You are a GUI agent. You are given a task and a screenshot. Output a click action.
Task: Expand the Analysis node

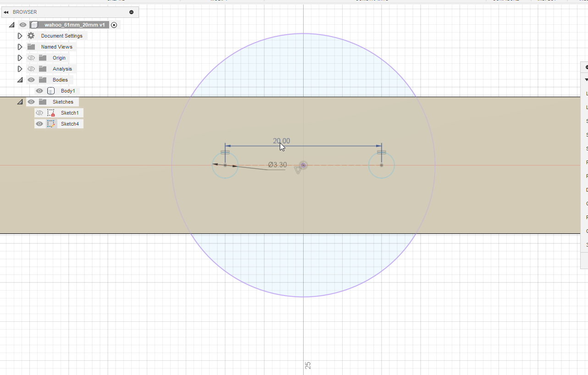[20, 69]
